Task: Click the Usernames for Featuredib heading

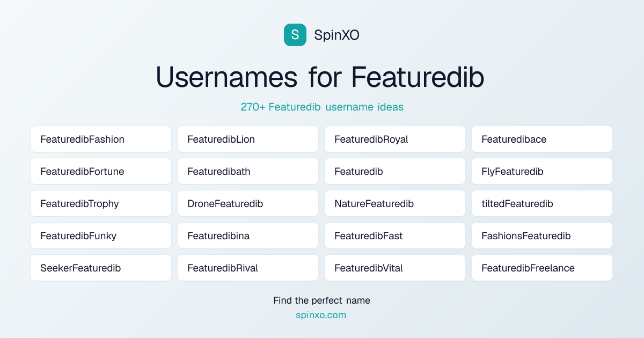Action: coord(320,77)
